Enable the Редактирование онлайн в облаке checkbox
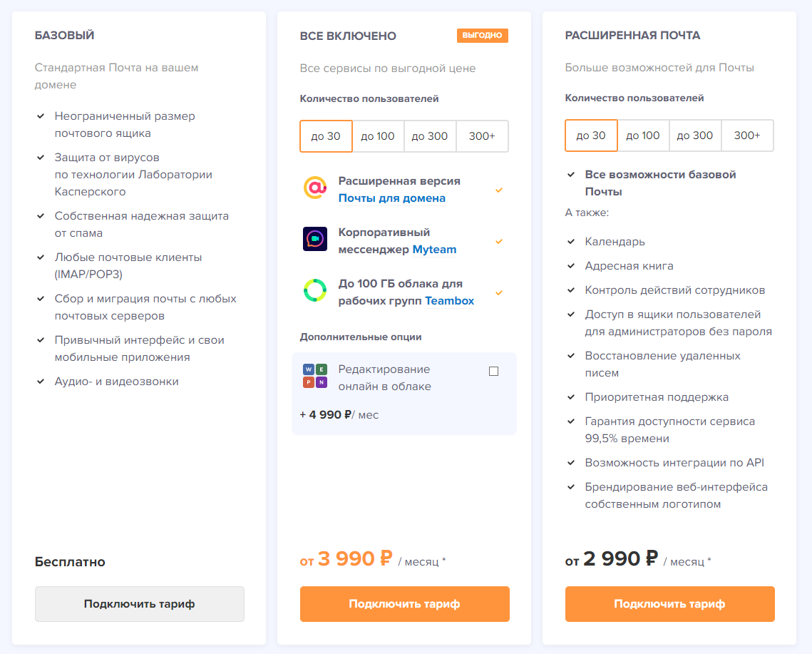The image size is (812, 654). tap(494, 371)
